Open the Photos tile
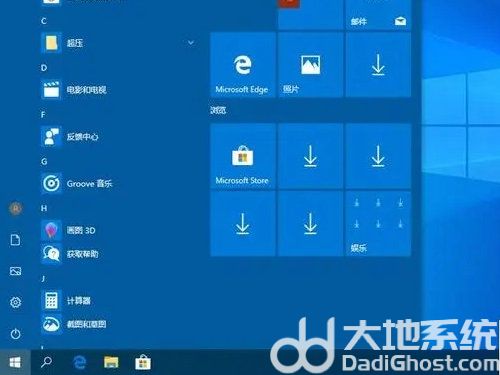Viewport: 500px width, 375px height. [311, 65]
